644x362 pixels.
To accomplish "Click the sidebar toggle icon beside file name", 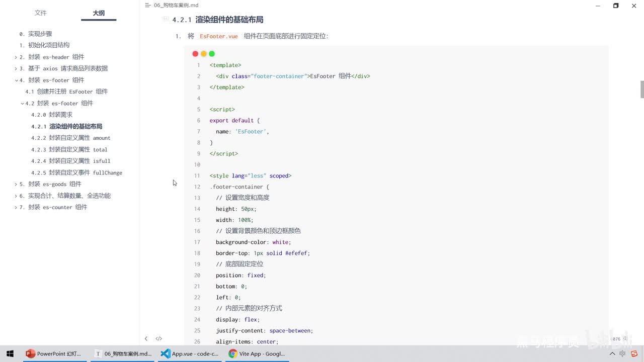I will [x=147, y=5].
